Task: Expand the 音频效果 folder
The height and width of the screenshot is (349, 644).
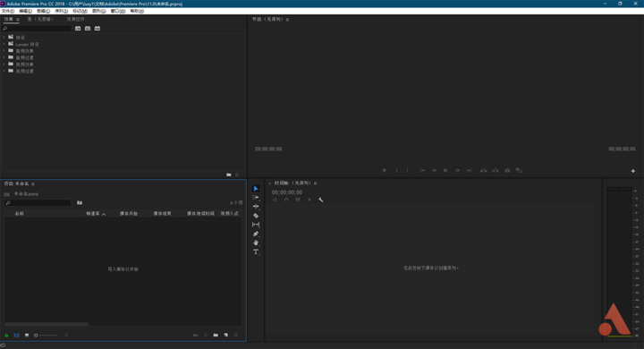Action: (4, 51)
